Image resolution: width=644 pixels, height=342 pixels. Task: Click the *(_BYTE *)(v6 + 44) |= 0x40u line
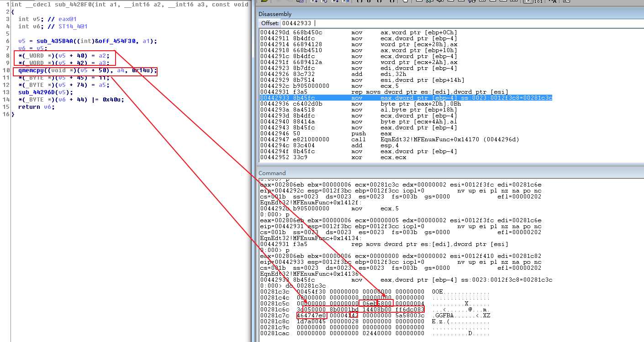coord(71,100)
